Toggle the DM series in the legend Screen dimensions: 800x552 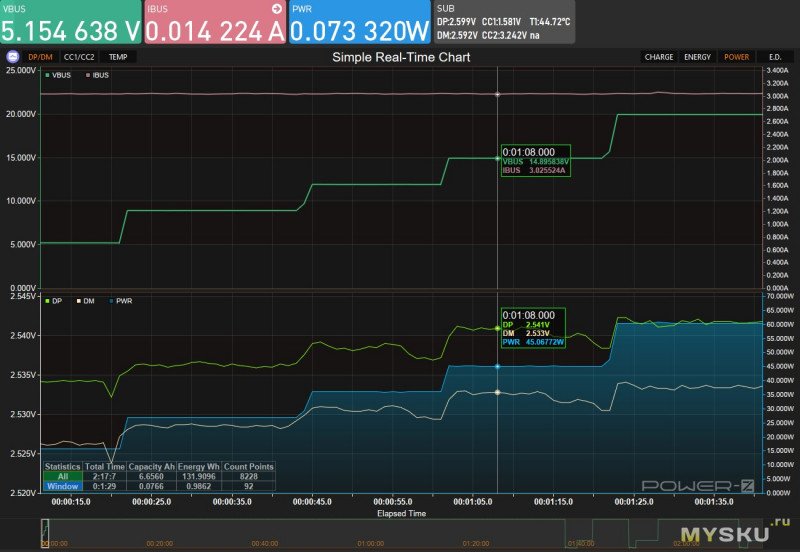coord(86,301)
